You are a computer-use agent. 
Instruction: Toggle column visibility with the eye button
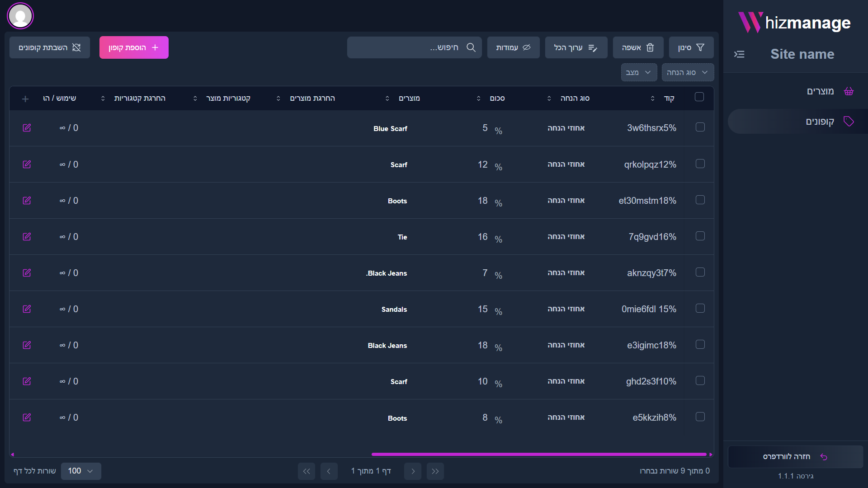513,47
